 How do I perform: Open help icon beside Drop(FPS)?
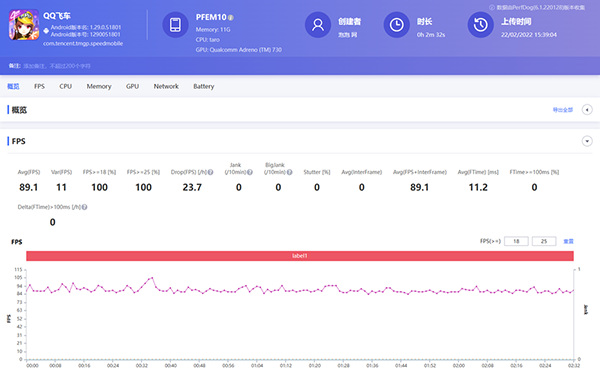point(210,172)
